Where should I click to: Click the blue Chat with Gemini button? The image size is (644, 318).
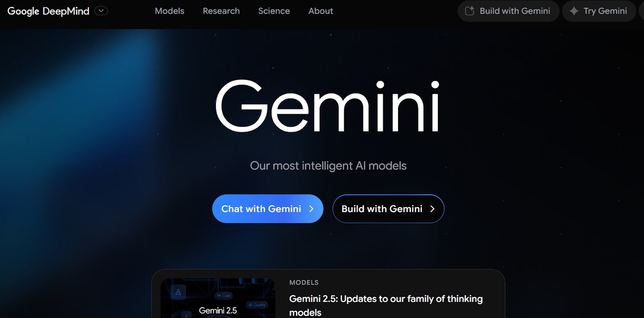[x=268, y=209]
